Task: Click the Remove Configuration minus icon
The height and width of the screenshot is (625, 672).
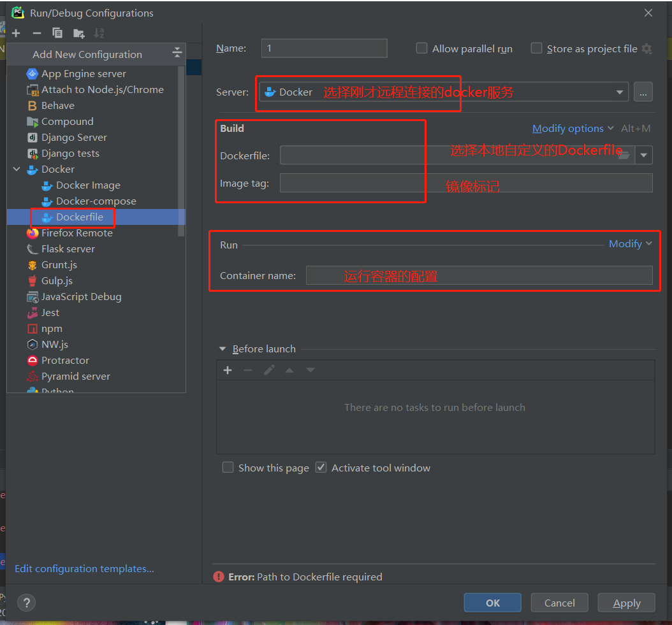Action: click(x=37, y=33)
